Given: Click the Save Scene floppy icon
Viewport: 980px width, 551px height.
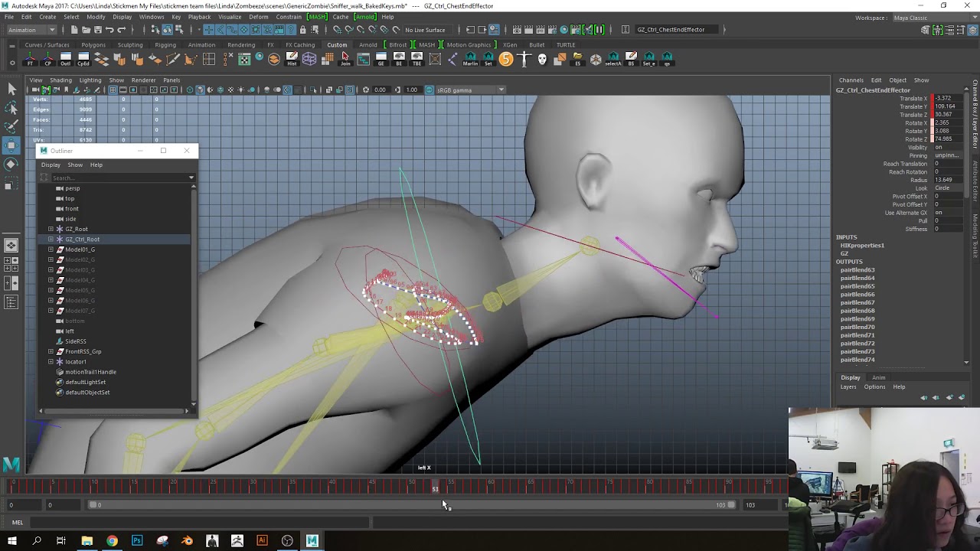Looking at the screenshot, I should (x=98, y=29).
